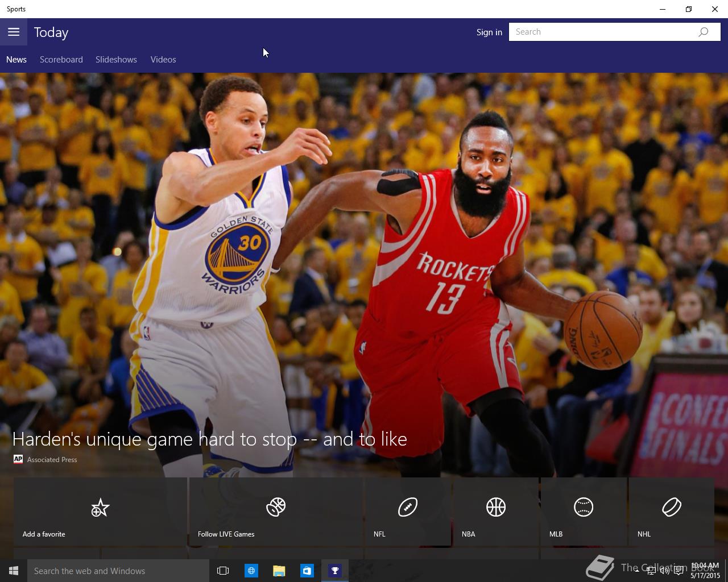Open the NFL football tile
Viewport: 728px width, 582px height.
pyautogui.click(x=408, y=512)
